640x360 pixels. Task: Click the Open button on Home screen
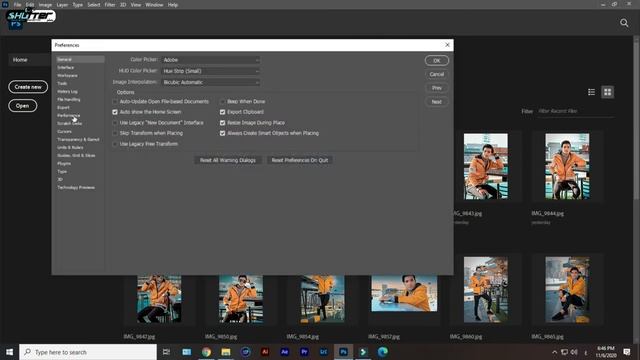tap(22, 106)
